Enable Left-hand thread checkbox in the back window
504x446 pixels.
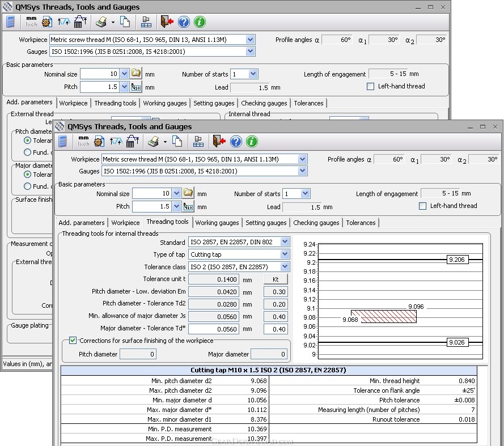tap(370, 87)
